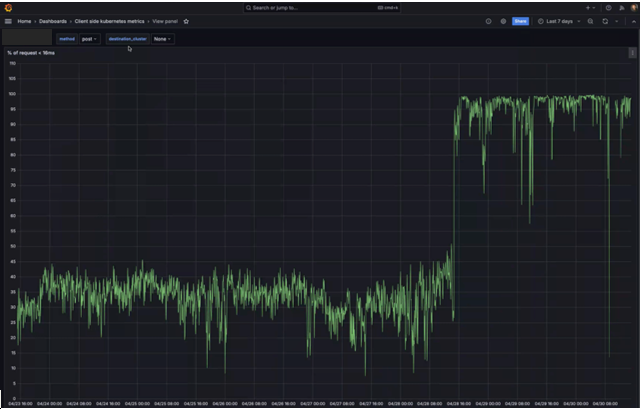
Task: Click the user profile avatar
Action: click(x=632, y=7)
